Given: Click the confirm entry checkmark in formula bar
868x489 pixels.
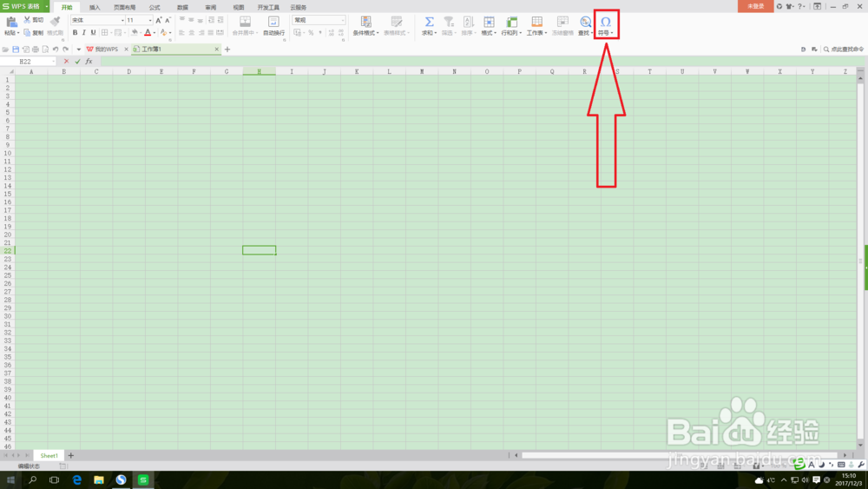Looking at the screenshot, I should (x=77, y=62).
